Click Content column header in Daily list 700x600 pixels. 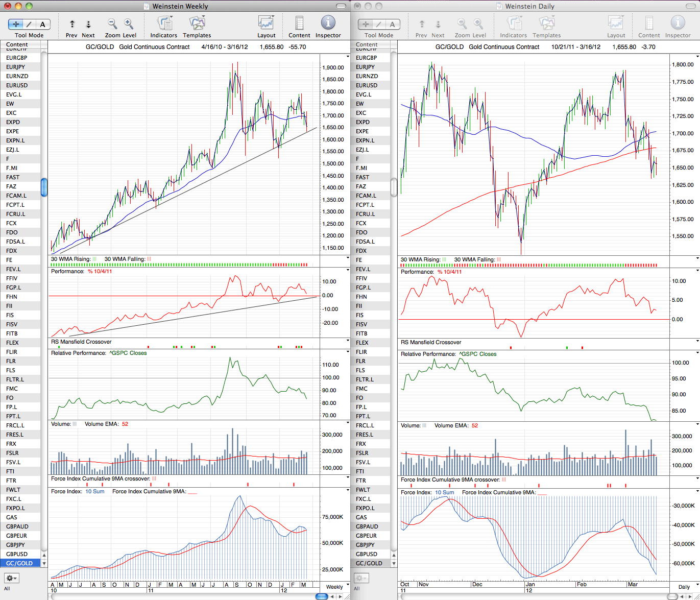click(370, 44)
